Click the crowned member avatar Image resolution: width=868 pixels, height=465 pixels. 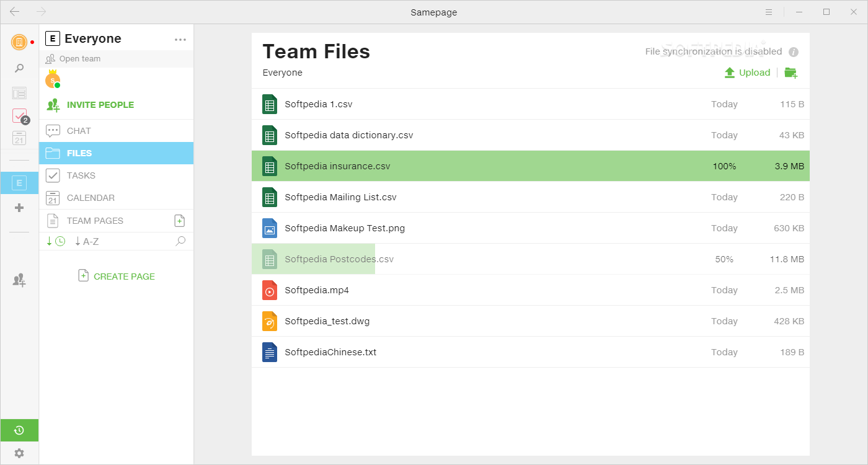(x=53, y=80)
